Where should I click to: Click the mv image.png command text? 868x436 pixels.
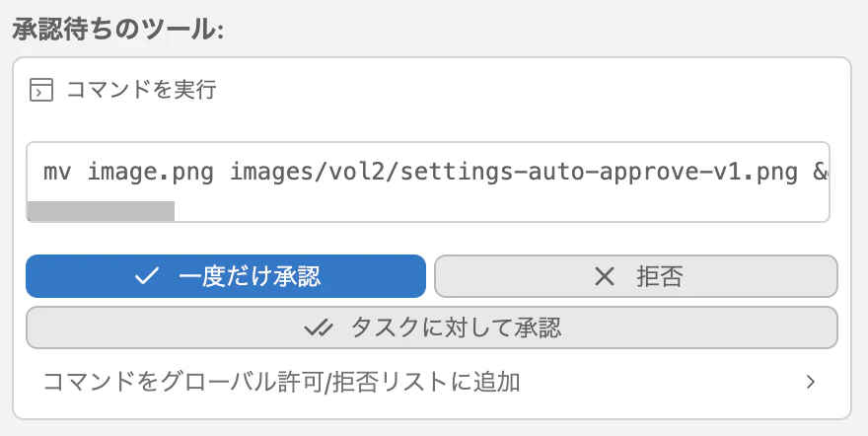(x=435, y=172)
